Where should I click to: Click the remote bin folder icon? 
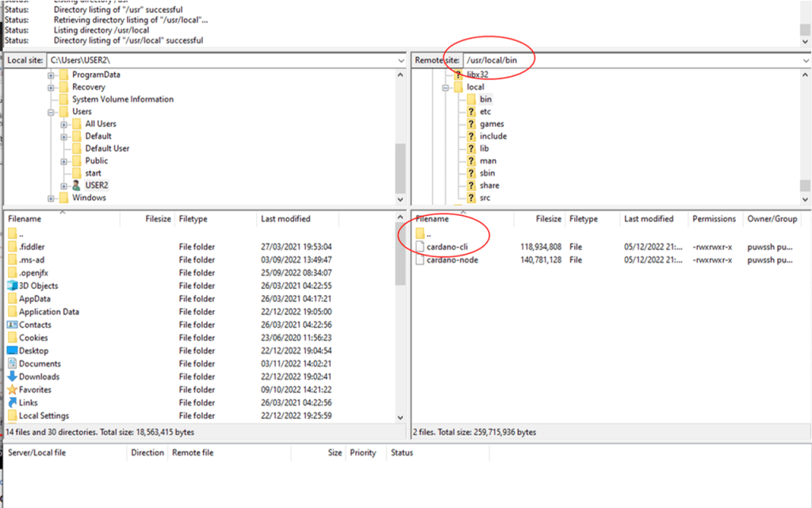pyautogui.click(x=471, y=99)
